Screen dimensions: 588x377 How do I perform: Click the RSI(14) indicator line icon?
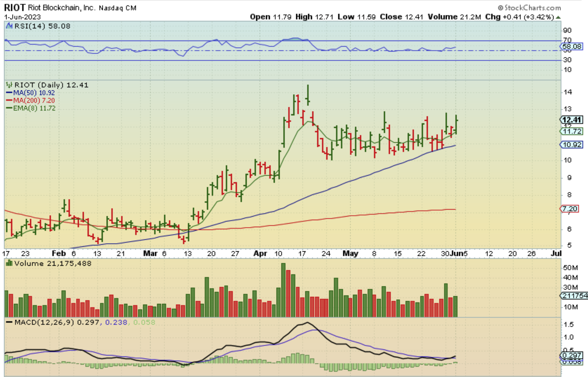(x=9, y=26)
